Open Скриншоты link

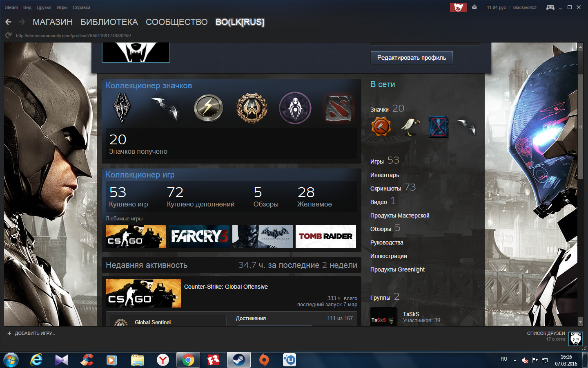385,188
